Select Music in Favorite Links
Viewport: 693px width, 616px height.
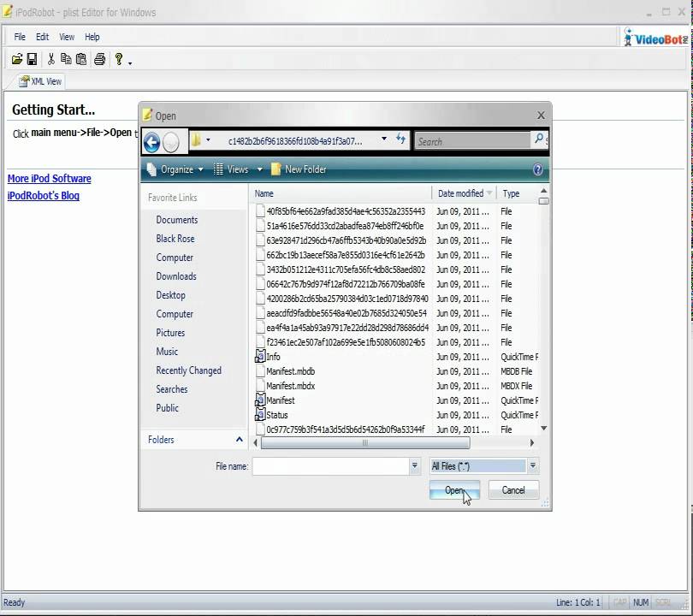tap(167, 352)
